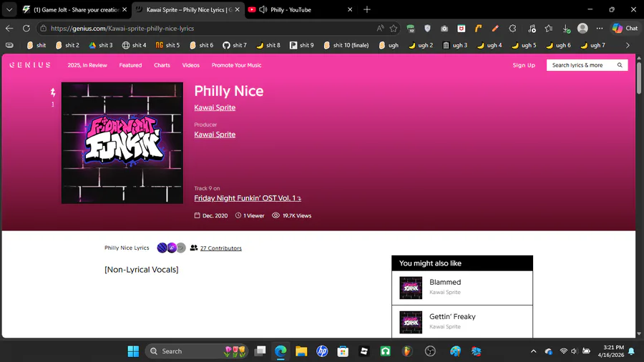
Task: Open the Windows Start menu
Action: tap(133, 351)
